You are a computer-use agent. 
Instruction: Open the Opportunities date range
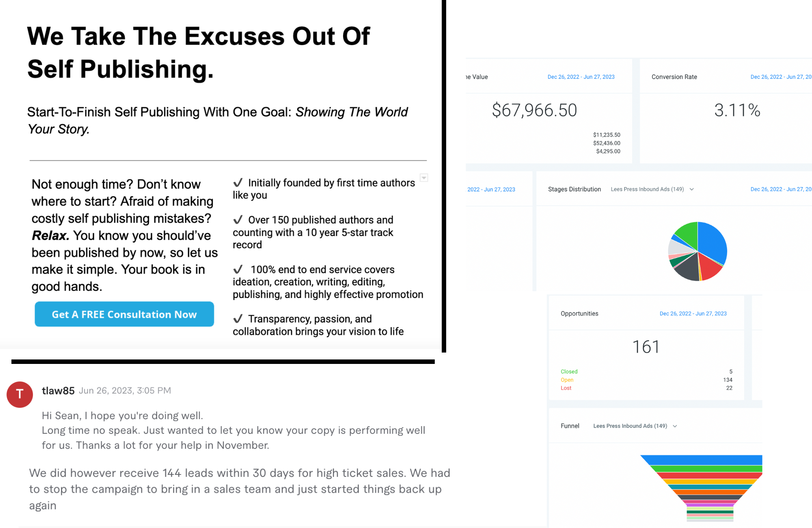[693, 314]
